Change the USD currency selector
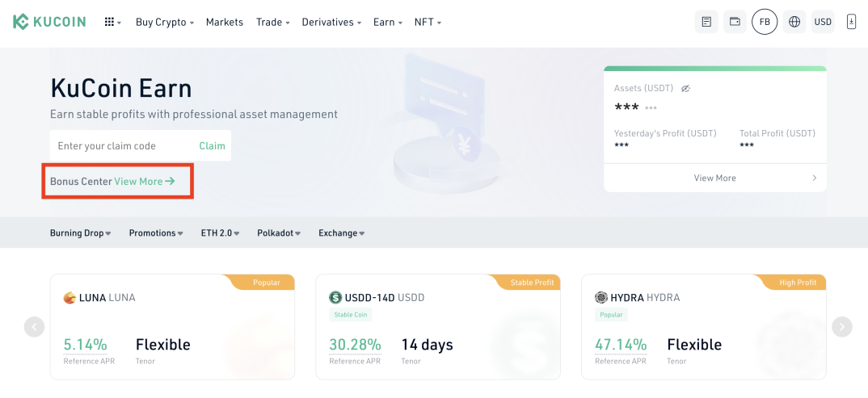Viewport: 868px width, 398px height. (824, 22)
